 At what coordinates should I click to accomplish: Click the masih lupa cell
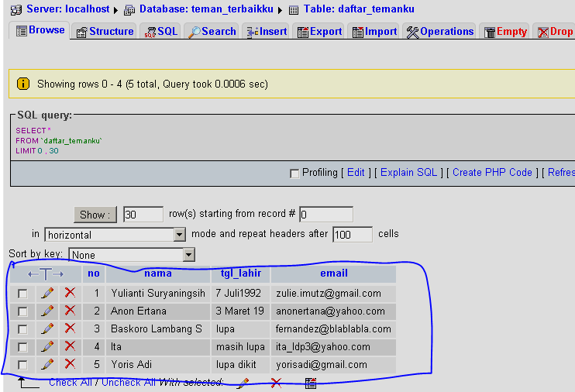(240, 346)
